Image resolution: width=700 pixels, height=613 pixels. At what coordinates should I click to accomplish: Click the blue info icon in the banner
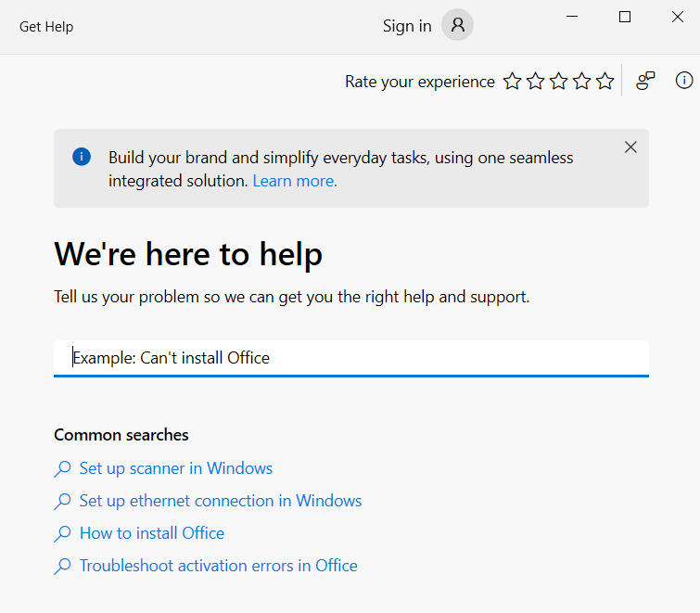coord(82,157)
